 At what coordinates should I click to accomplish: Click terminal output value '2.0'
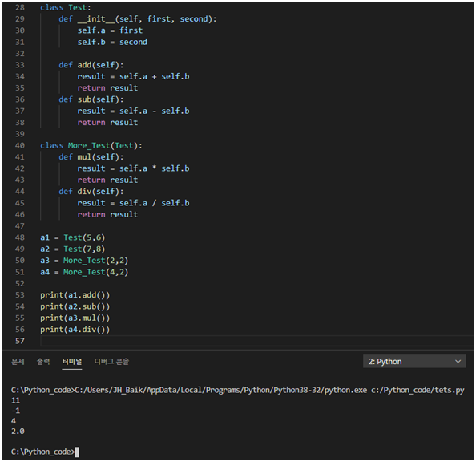[18, 432]
